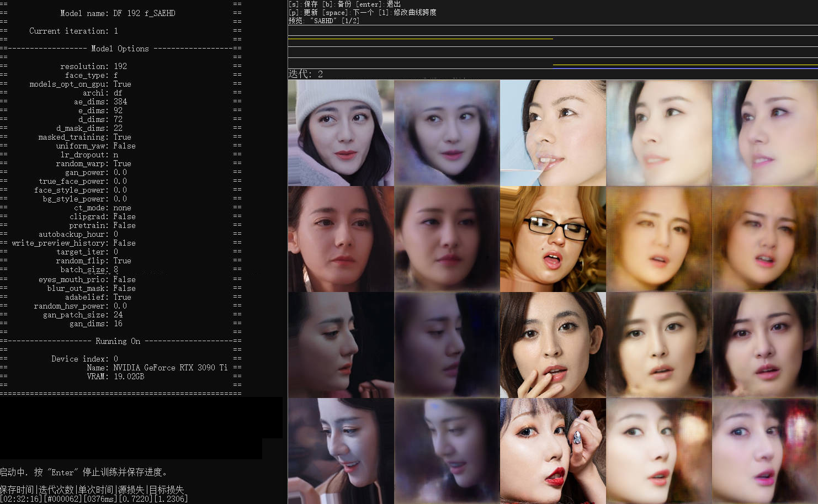
Task: Click the '[l]:修改曲线跨度' hint
Action: click(407, 12)
